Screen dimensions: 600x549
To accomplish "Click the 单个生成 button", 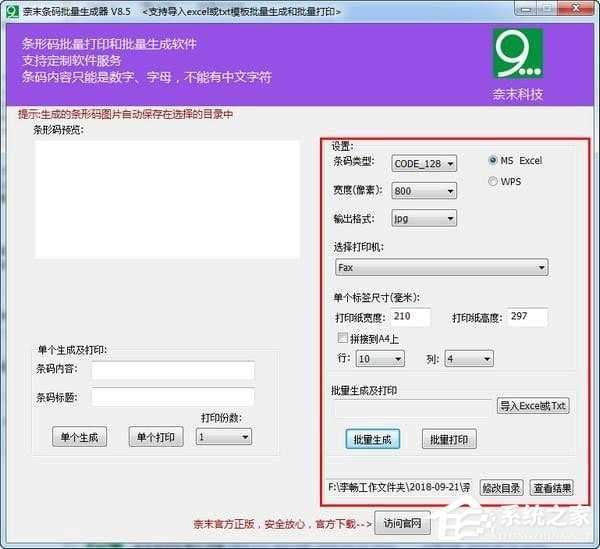I will point(80,437).
